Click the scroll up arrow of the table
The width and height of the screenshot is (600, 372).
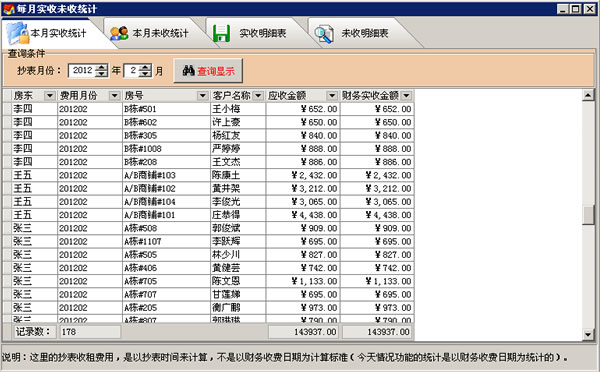point(588,95)
